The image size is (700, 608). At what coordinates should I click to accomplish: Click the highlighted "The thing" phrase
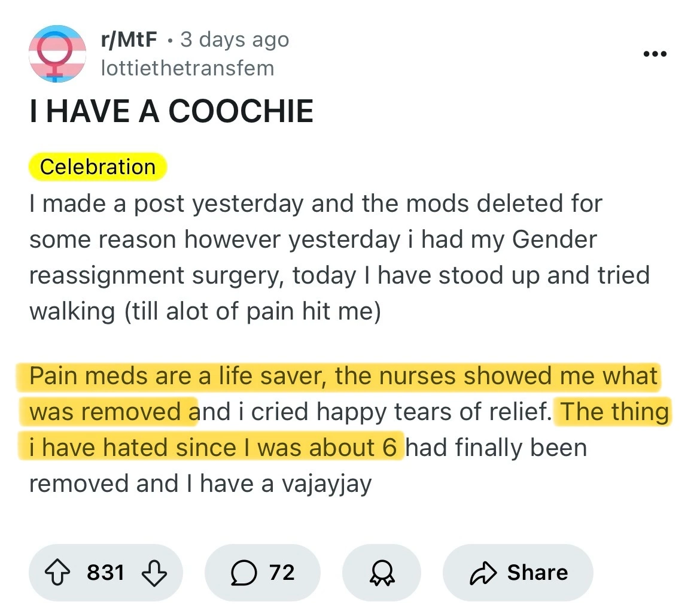click(x=614, y=412)
